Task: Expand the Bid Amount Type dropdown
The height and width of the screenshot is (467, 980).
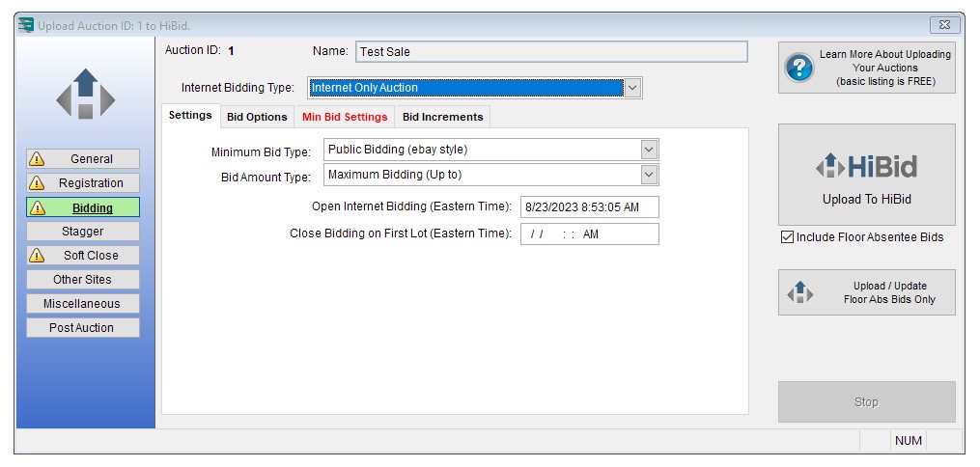Action: coord(650,175)
